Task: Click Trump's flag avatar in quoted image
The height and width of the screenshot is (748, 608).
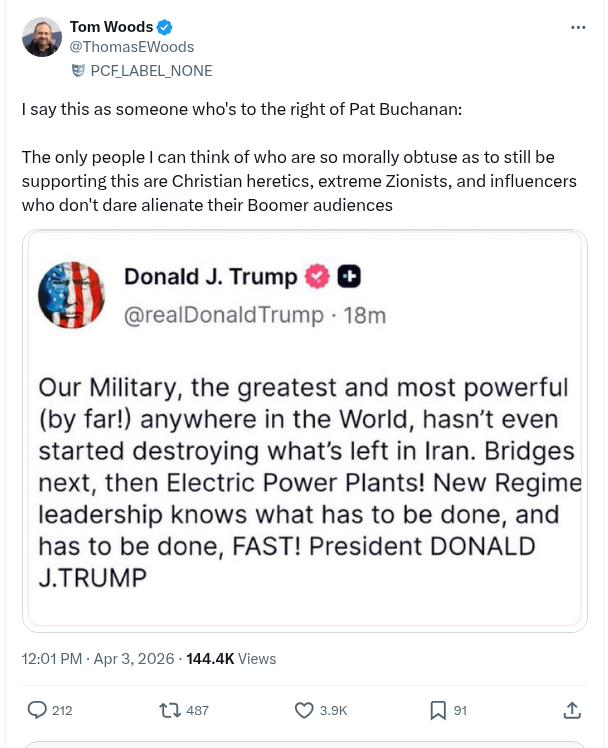Action: (x=71, y=295)
